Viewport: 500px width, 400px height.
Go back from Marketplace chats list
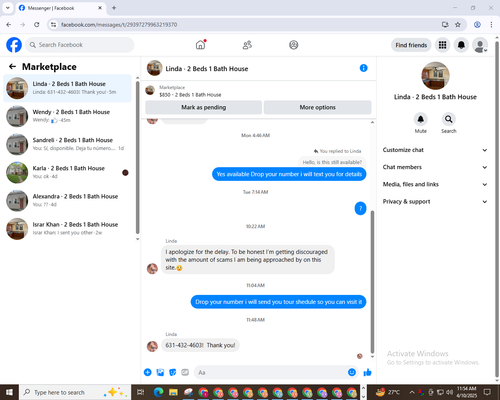coord(12,67)
